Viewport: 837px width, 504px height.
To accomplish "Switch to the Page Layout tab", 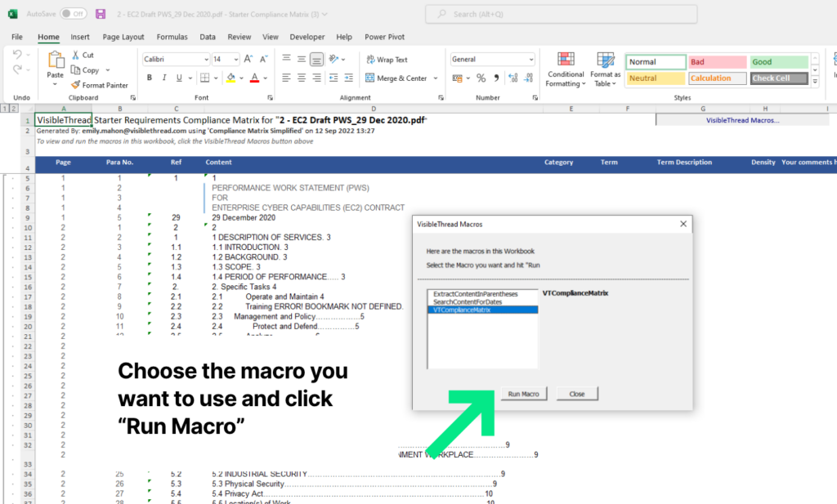I will pyautogui.click(x=123, y=37).
